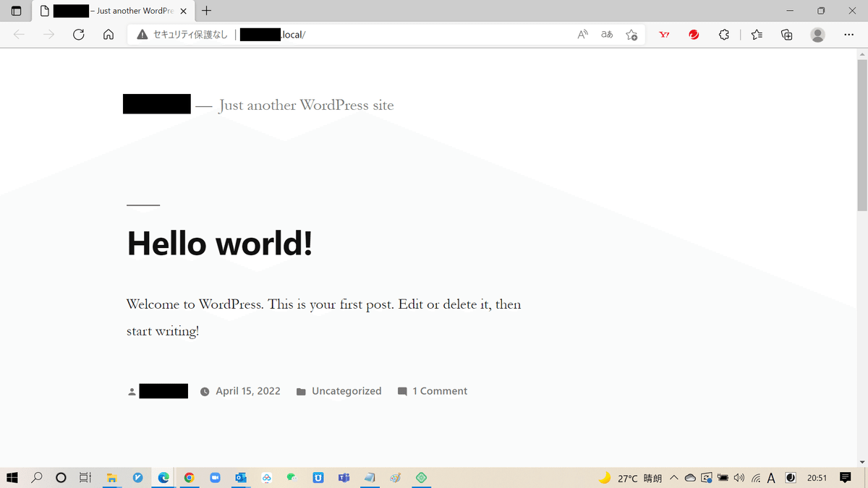The width and height of the screenshot is (868, 488).
Task: Open Task View in taskbar
Action: point(85,478)
